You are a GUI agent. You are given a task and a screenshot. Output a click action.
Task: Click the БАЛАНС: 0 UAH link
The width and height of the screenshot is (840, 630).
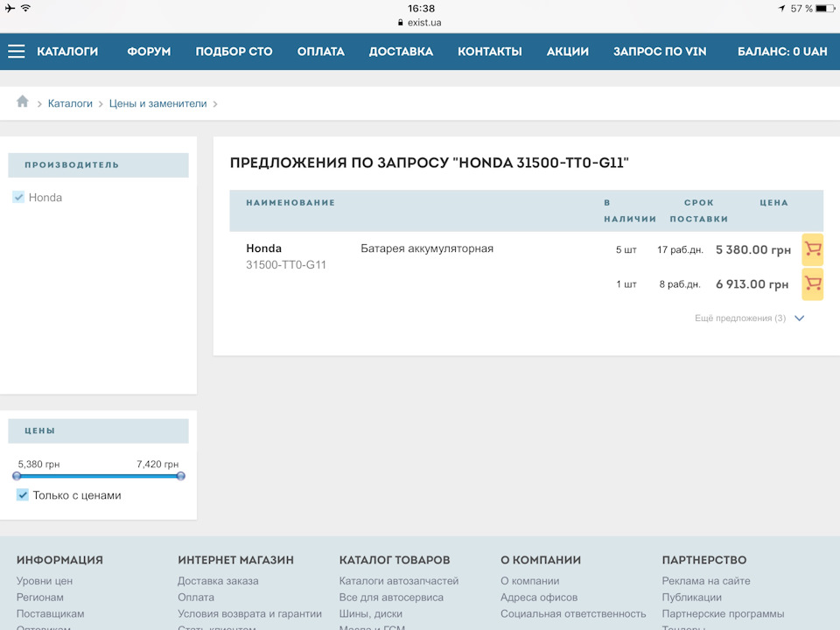coord(782,52)
